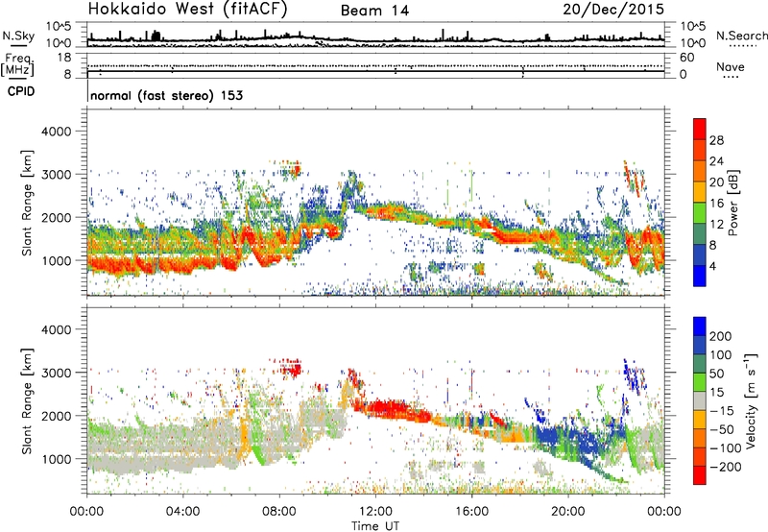This screenshot has height=532, width=768.
Task: Click the 'N.Sky' legend label
Action: pyautogui.click(x=18, y=36)
